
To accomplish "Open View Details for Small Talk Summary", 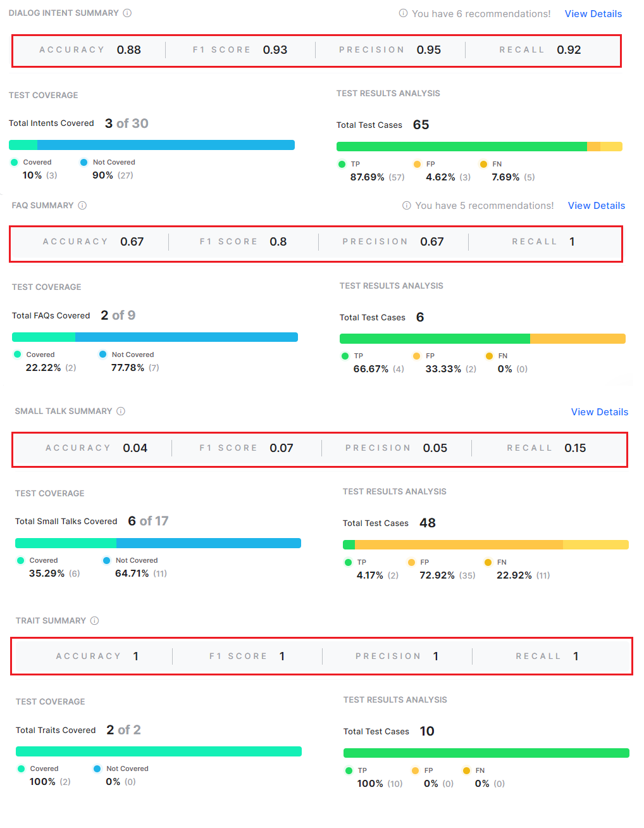I will point(599,412).
